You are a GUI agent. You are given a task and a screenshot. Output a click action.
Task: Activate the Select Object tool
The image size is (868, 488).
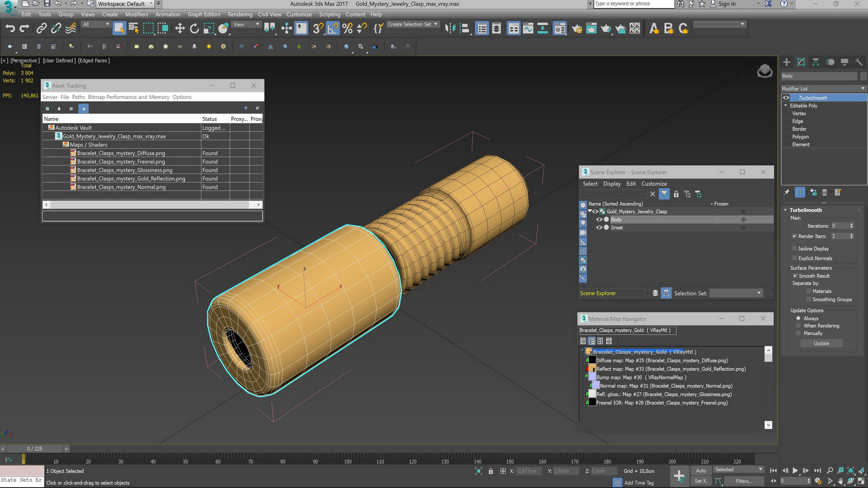(119, 28)
